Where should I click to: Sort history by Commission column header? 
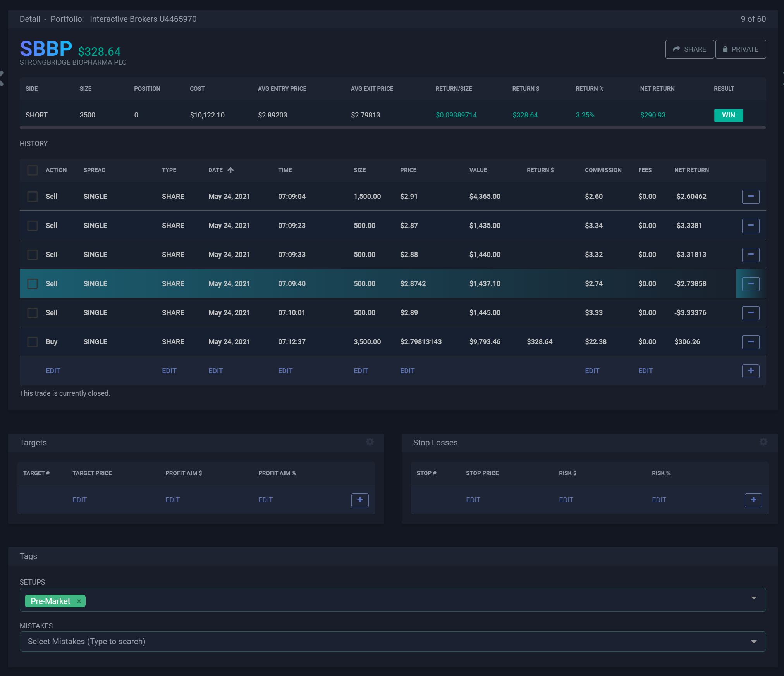(x=603, y=170)
